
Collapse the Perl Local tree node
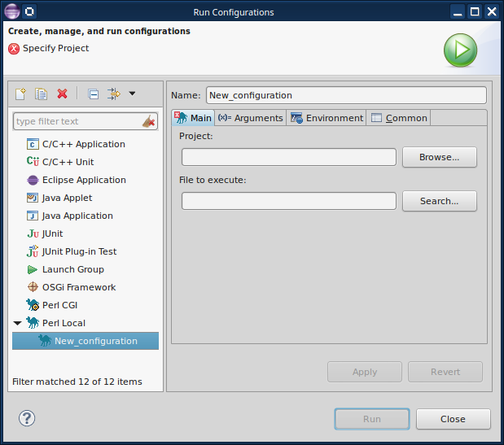pos(17,323)
